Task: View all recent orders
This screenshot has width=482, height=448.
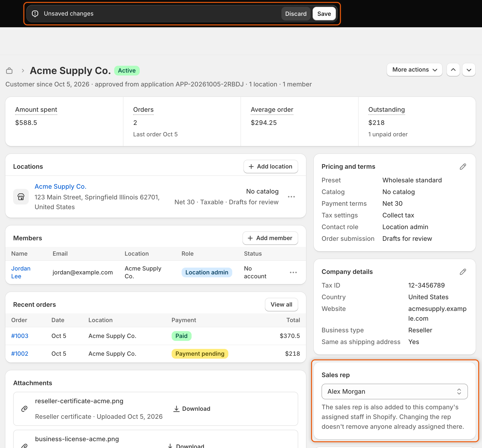Action: point(281,305)
